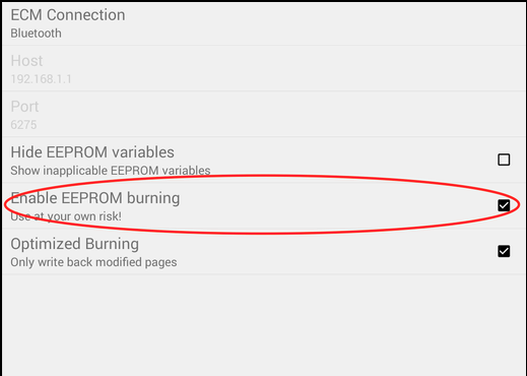Screen dimensions: 527x376
Task: Uncheck the Enable EEPROM burning checkbox
Action: (503, 205)
